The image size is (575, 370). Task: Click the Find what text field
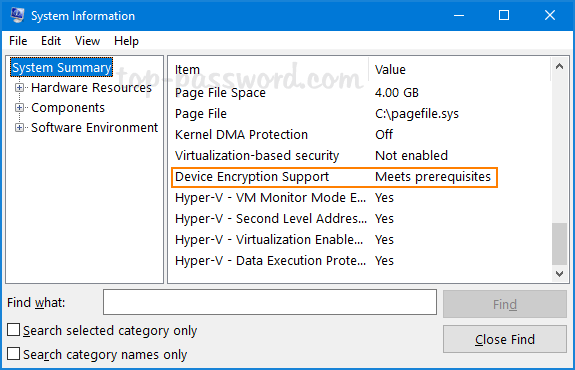[x=270, y=302]
